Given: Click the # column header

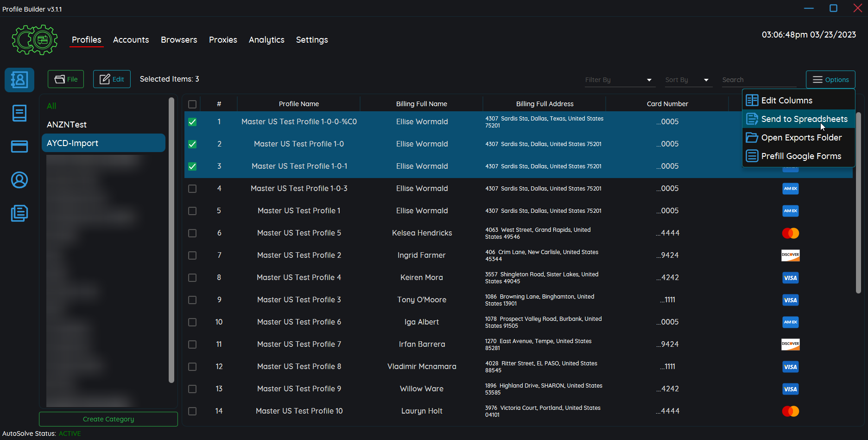Looking at the screenshot, I should click(219, 104).
